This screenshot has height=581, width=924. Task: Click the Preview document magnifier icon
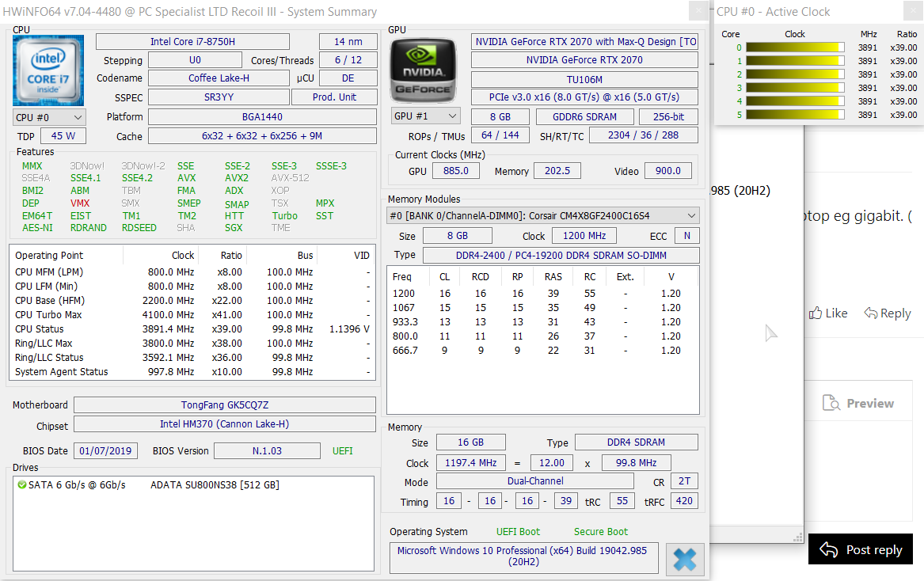coord(831,402)
